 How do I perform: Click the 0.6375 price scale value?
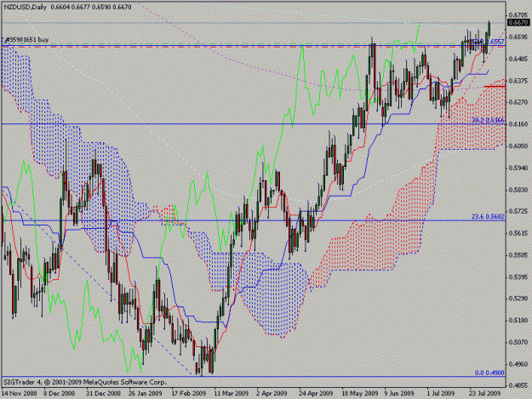coord(519,81)
